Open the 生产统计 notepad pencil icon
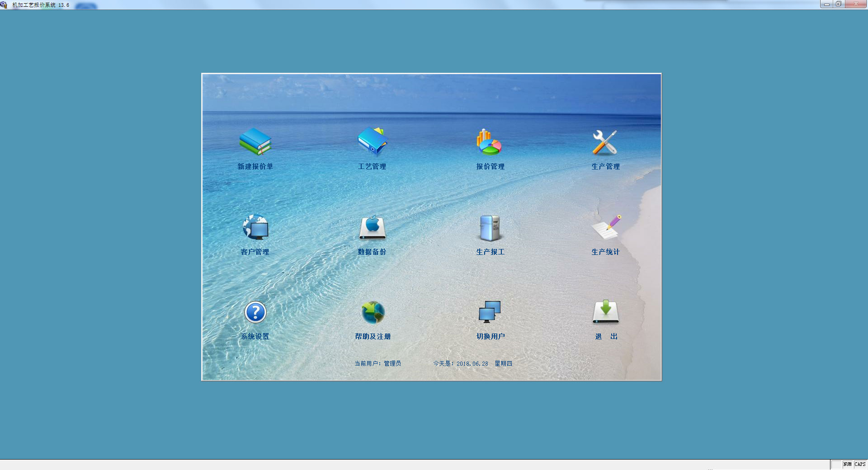Screen dimensions: 868x470 [x=606, y=227]
